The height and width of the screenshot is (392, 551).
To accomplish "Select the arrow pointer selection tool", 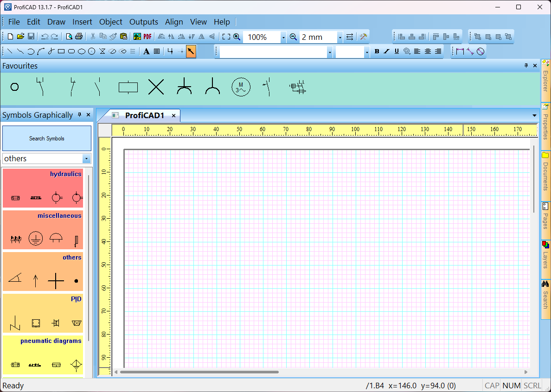I will [x=191, y=51].
